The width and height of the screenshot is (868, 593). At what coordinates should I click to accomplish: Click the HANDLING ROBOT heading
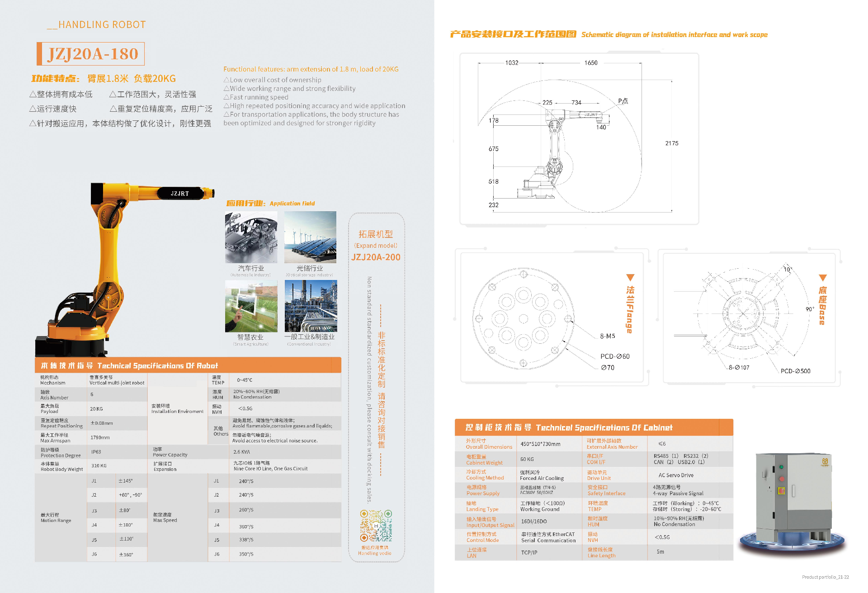point(102,25)
